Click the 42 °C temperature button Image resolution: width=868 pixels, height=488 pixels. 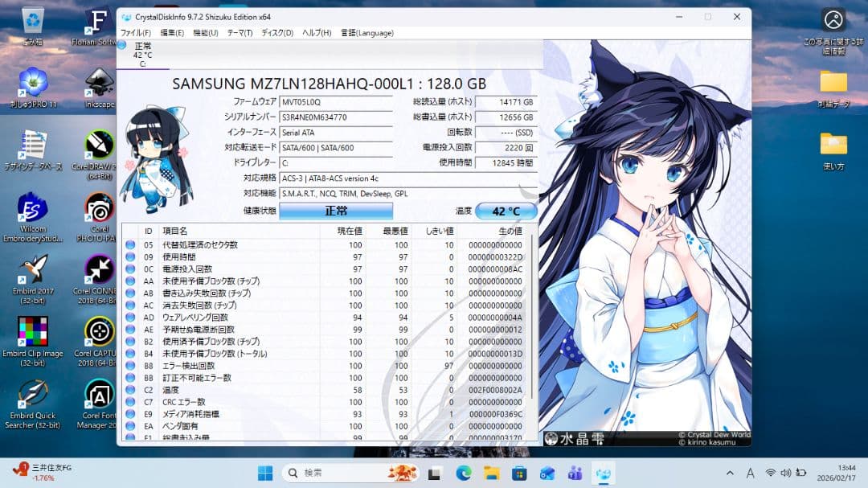pos(506,211)
